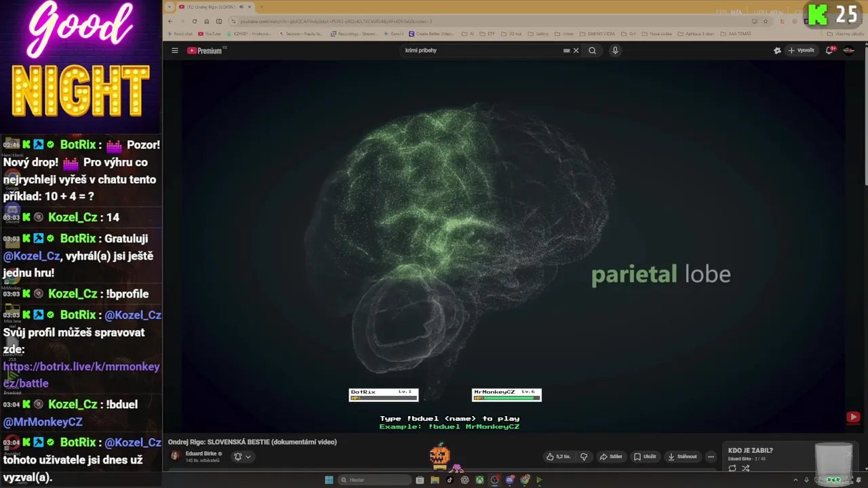This screenshot has width=868, height=488.
Task: Open the YouTube bookmark in bookmarks bar
Action: [210, 33]
